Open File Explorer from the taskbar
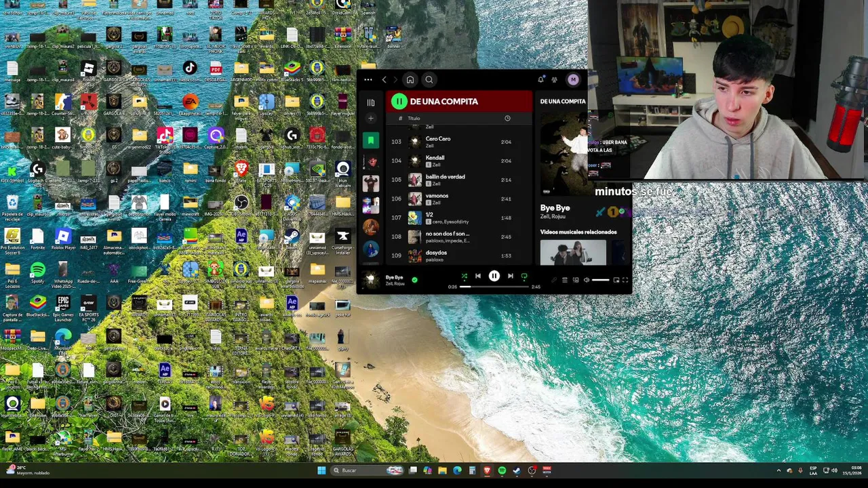Image resolution: width=868 pixels, height=488 pixels. (442, 470)
